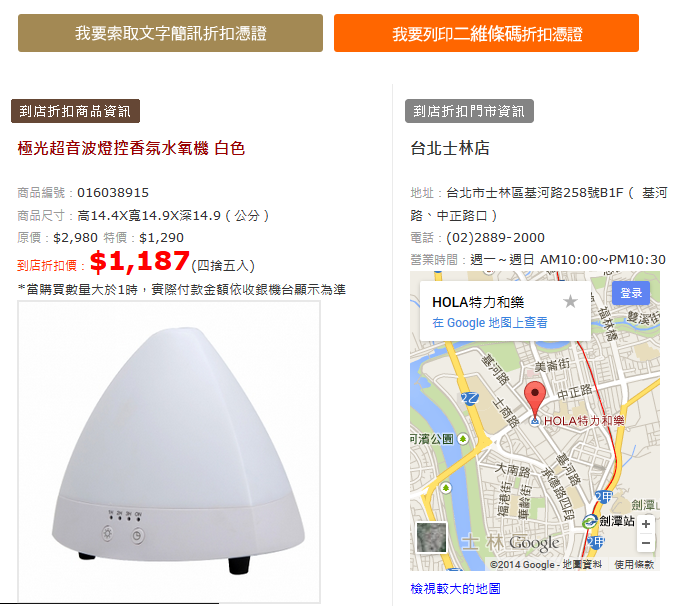Zoom in with the map plus button

(x=646, y=524)
